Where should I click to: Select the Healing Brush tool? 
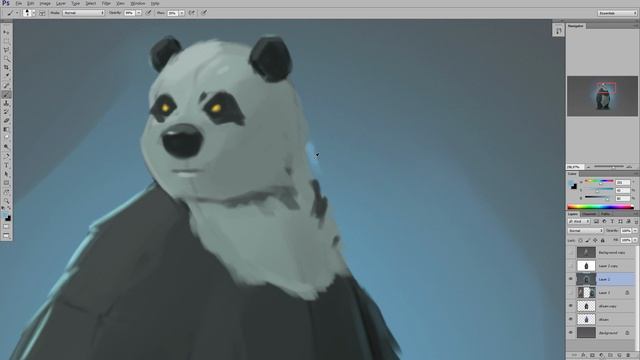[x=6, y=85]
